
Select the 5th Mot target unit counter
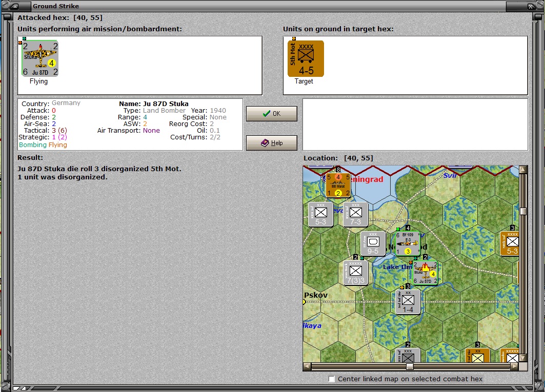coord(306,58)
